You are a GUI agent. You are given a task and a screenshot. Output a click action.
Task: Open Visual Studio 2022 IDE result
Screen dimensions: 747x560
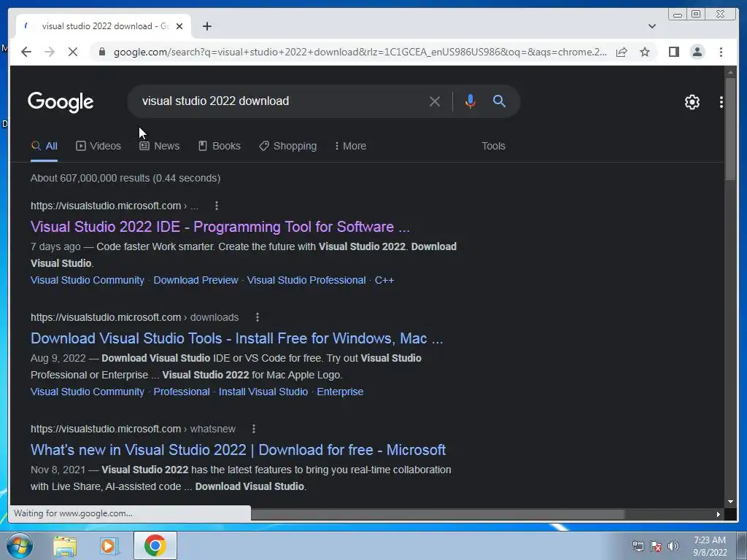pos(220,227)
